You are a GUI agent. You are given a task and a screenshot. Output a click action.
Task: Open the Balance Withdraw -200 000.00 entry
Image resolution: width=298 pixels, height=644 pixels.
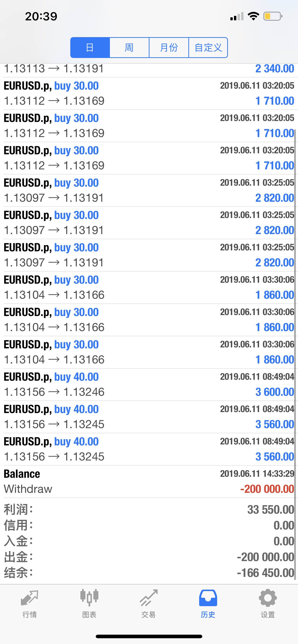[x=149, y=482]
